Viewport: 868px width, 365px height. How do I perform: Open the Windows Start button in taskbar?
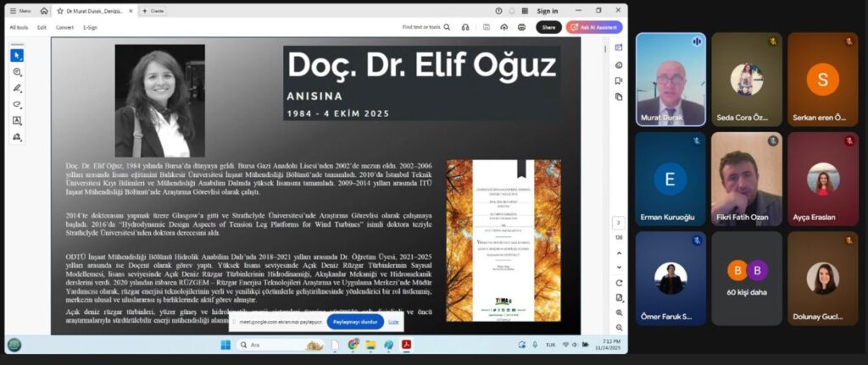point(225,345)
